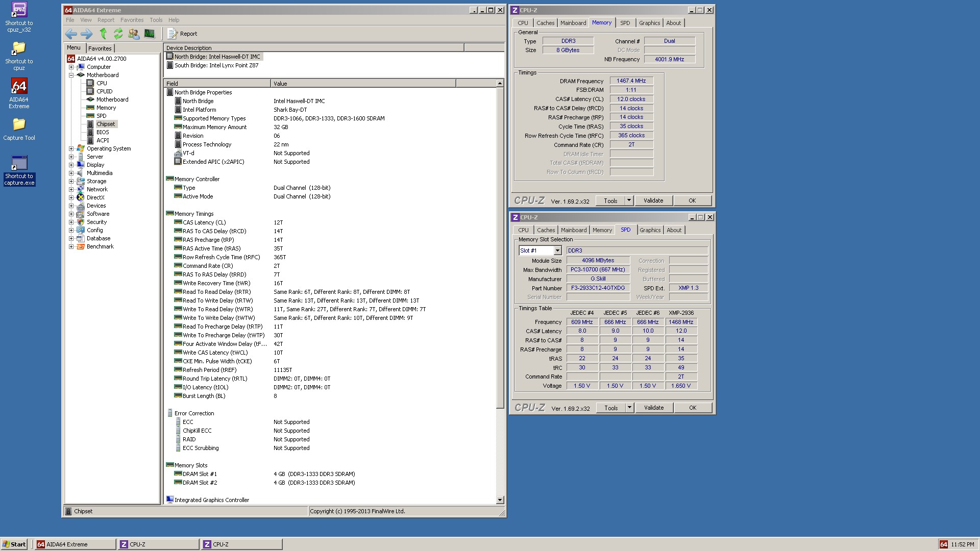980x551 pixels.
Task: Click the chipset list scroll down arrow
Action: [500, 500]
